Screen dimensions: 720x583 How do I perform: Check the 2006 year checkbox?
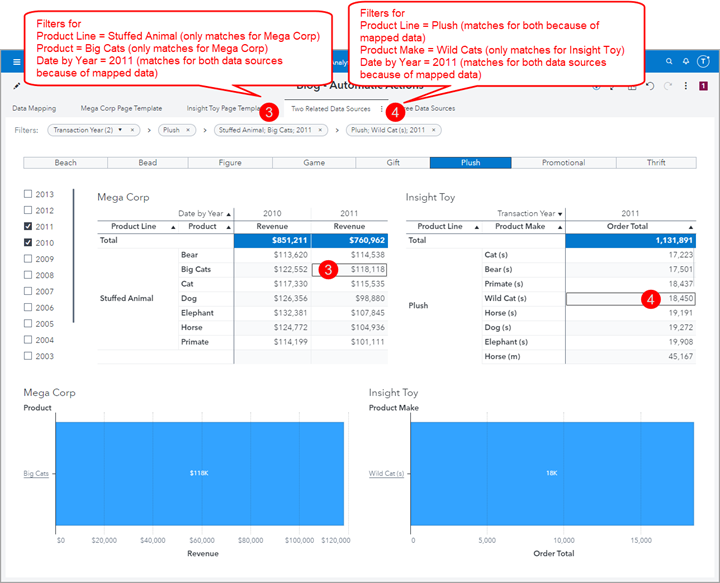pos(28,307)
